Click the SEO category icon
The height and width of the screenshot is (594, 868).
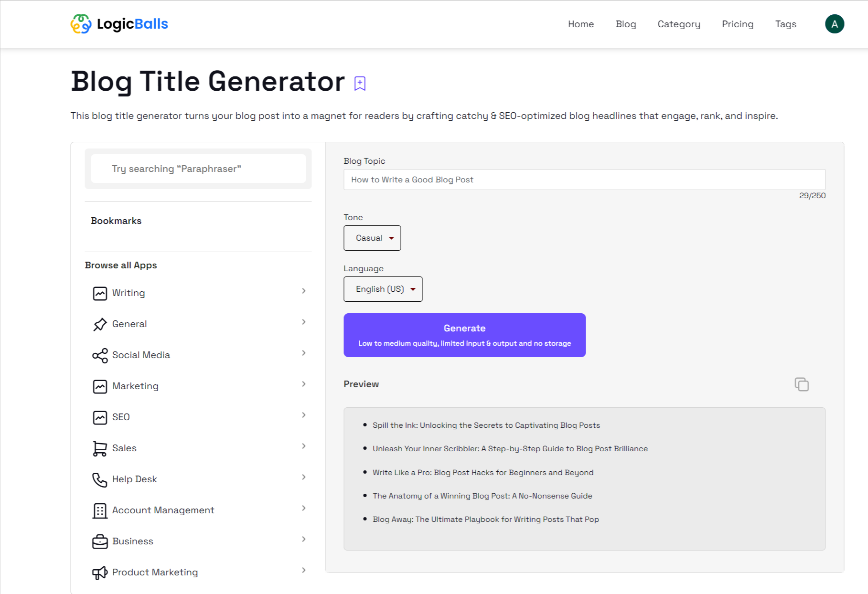[x=100, y=417]
